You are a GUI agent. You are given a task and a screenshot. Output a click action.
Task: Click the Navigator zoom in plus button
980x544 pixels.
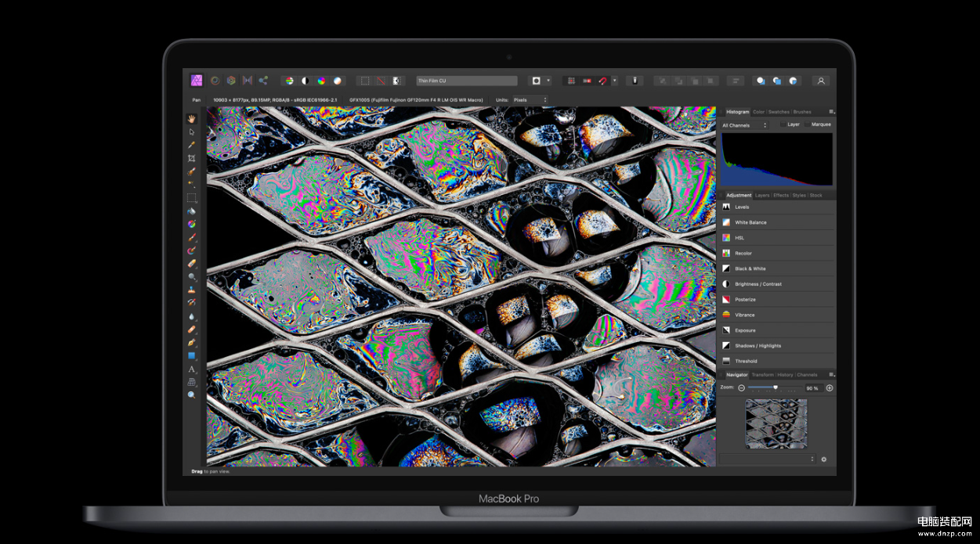click(x=830, y=387)
